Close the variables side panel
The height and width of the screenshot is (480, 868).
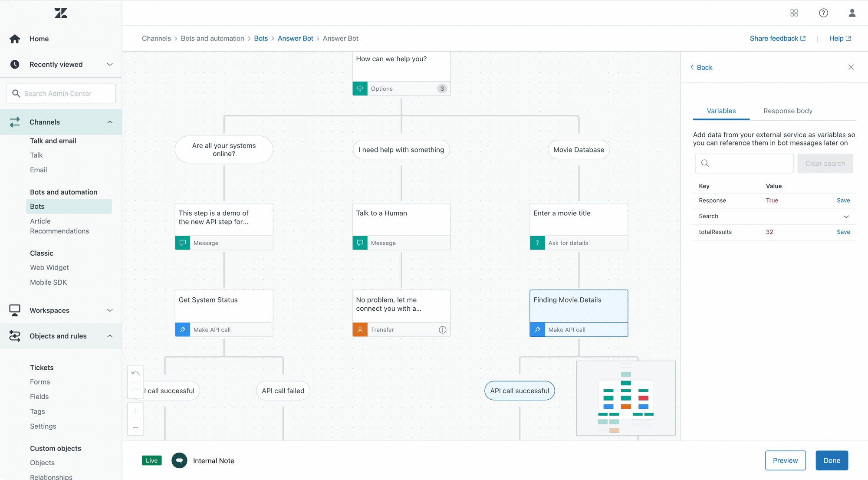(x=851, y=67)
